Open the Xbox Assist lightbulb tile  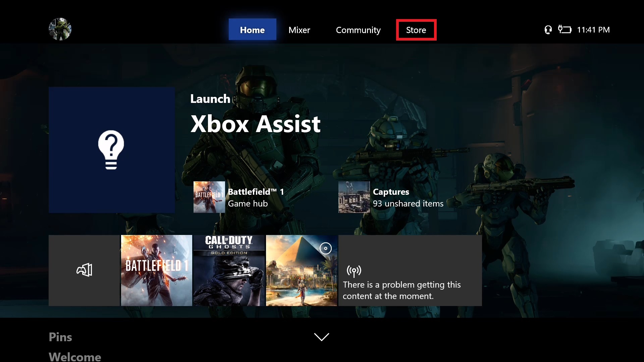point(111,150)
